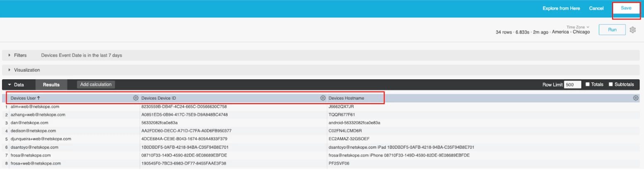
Task: Select frosa+web@netskope.com cell
Action: point(36,163)
